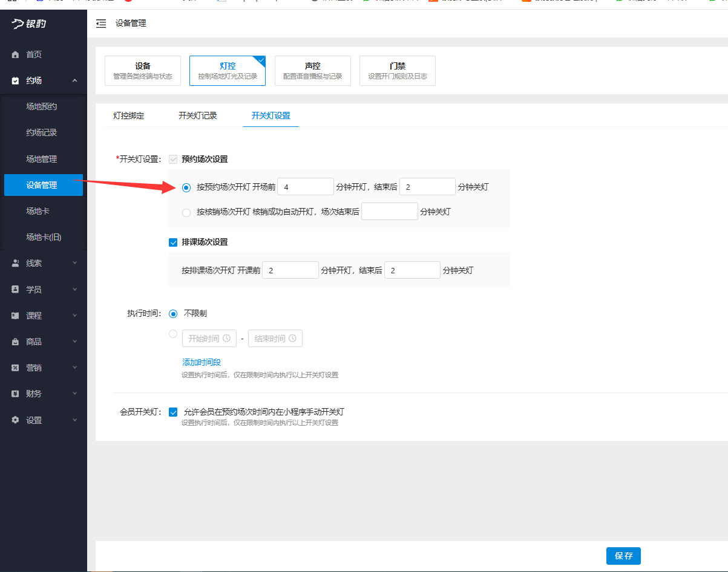Image resolution: width=728 pixels, height=572 pixels.
Task: Select the 按核销场次开灯 radio option
Action: pos(186,211)
